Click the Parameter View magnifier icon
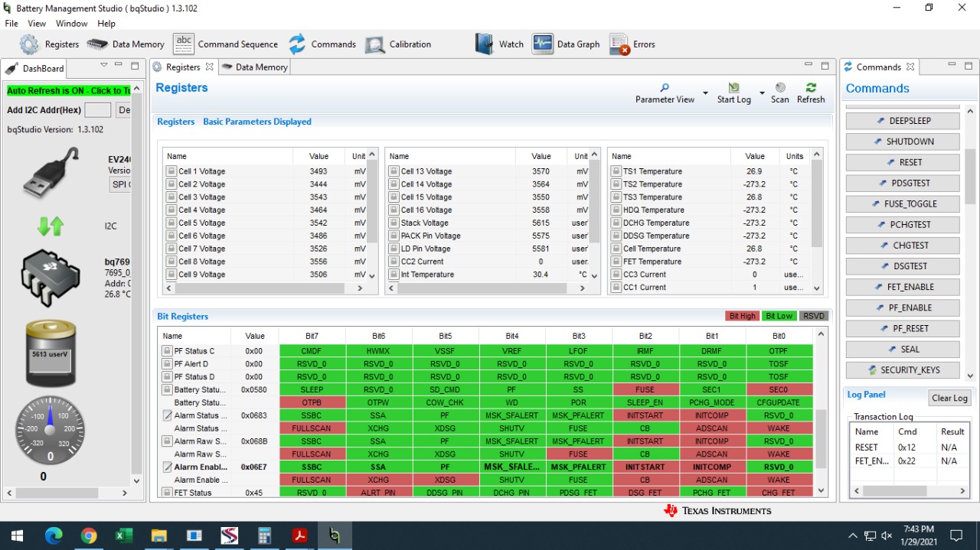Viewport: 980px width, 550px height. pyautogui.click(x=665, y=88)
